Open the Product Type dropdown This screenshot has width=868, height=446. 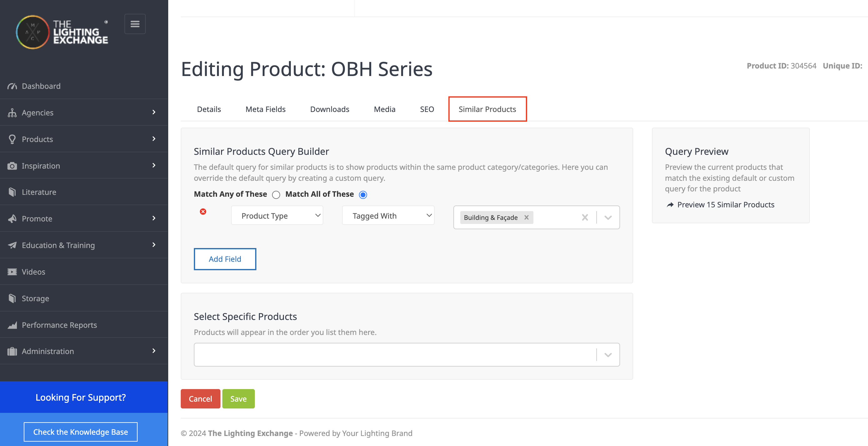tap(277, 216)
